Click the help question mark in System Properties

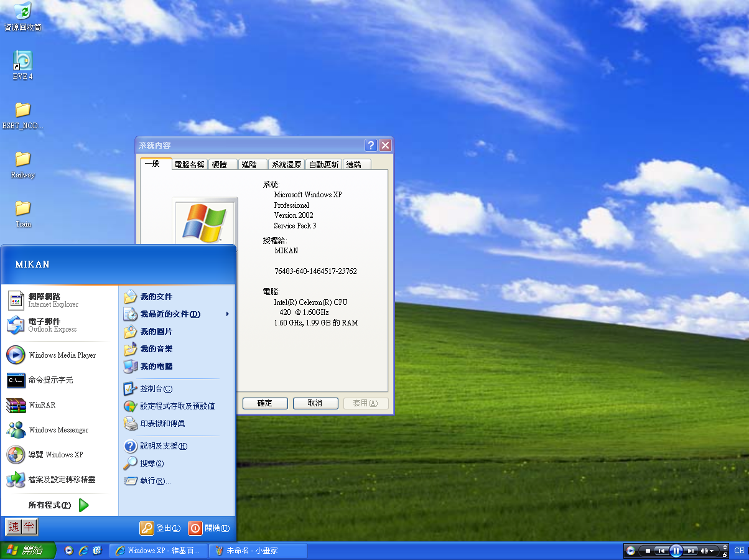(x=371, y=146)
